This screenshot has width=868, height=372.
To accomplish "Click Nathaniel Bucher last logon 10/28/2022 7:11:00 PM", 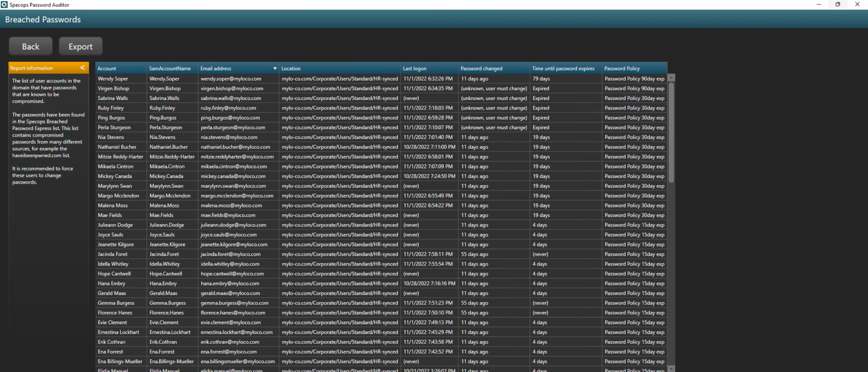I will tap(429, 147).
